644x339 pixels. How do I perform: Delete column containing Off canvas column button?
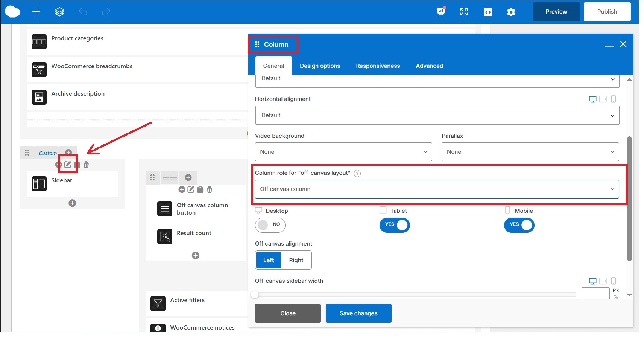pos(210,189)
